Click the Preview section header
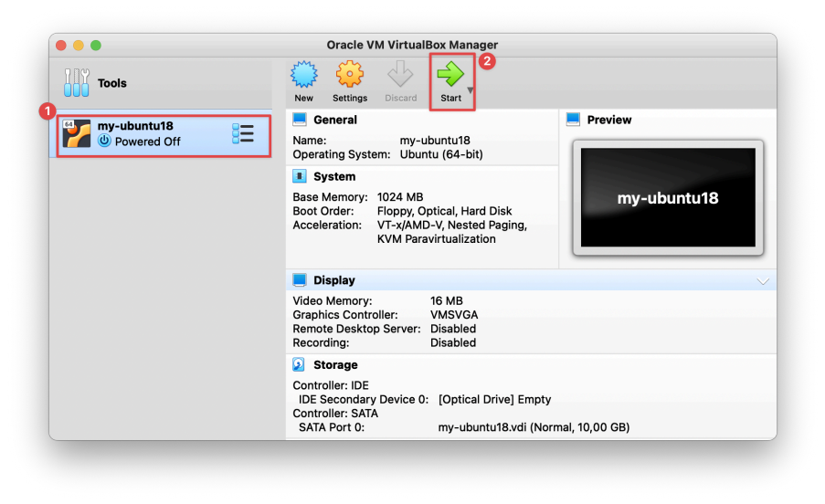Screen dimensions: 825x504 [x=608, y=120]
